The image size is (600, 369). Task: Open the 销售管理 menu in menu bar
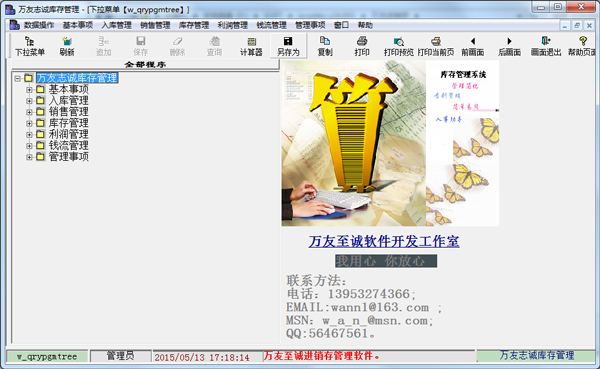tap(155, 25)
